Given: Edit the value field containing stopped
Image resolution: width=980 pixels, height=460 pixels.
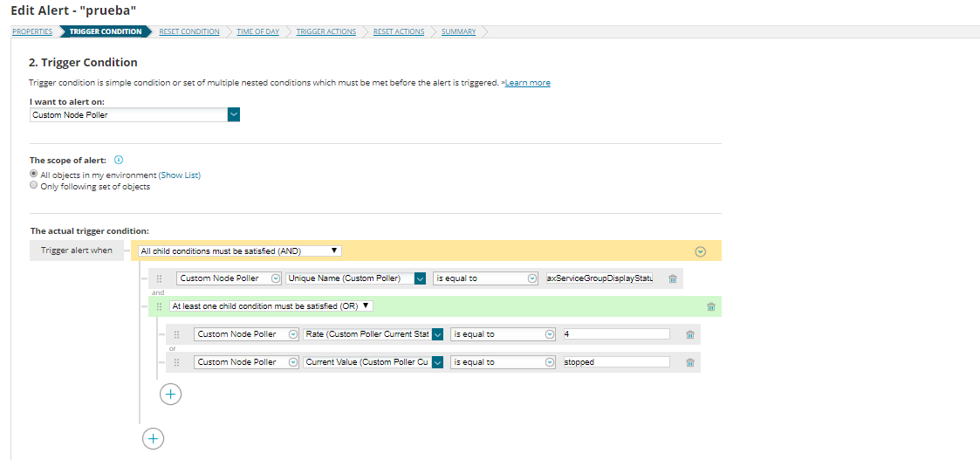Looking at the screenshot, I should [x=616, y=362].
